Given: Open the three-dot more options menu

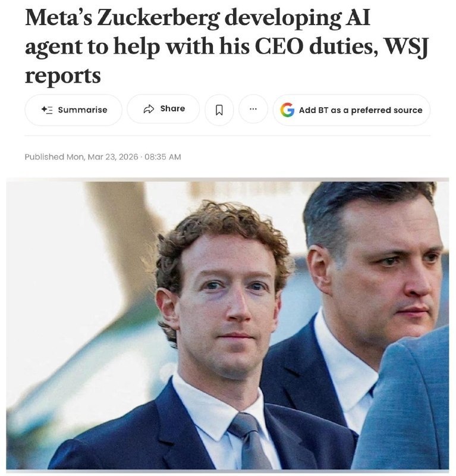Looking at the screenshot, I should pos(253,109).
